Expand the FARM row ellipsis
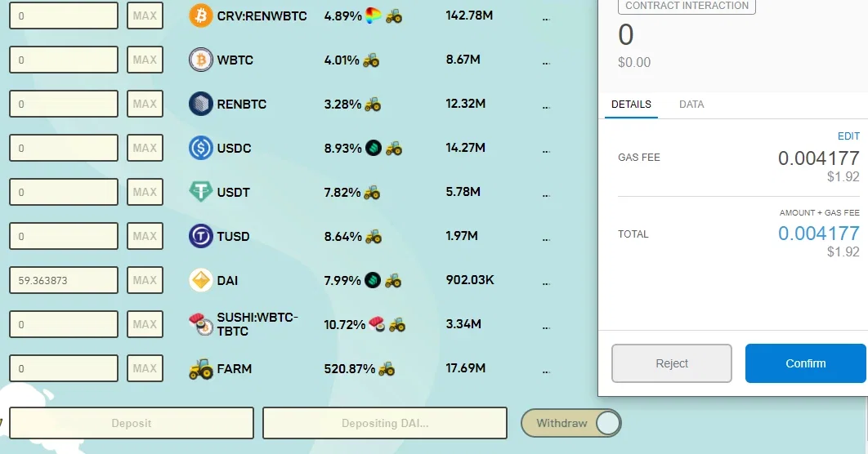The height and width of the screenshot is (454, 868). click(x=546, y=372)
